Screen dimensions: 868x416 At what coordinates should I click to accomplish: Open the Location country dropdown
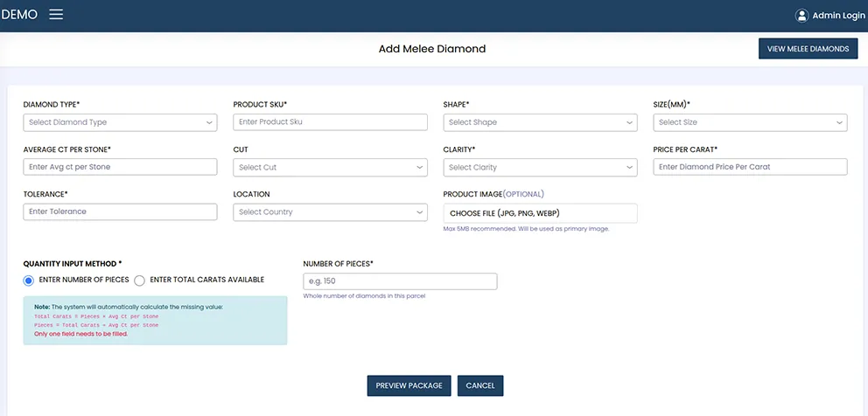click(x=330, y=211)
